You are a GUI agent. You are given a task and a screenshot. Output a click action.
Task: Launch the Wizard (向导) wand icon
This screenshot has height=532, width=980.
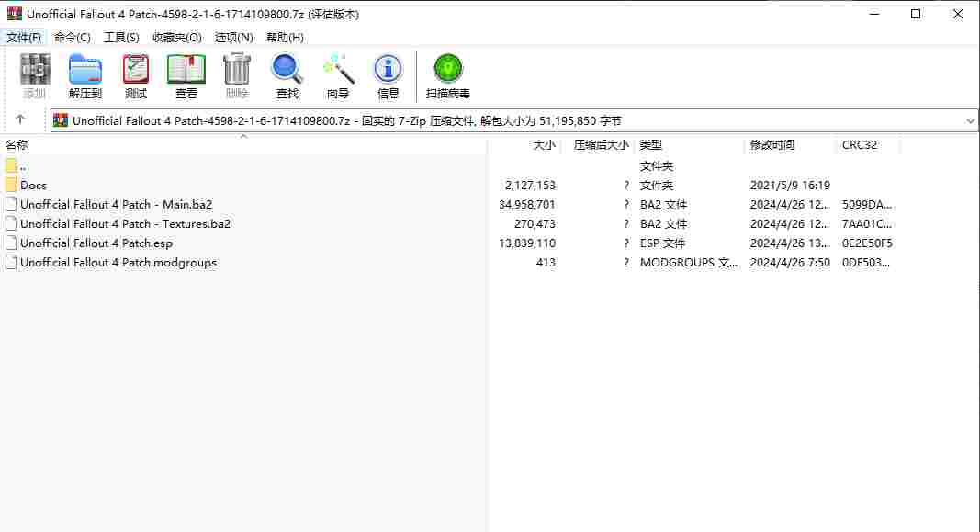[338, 70]
